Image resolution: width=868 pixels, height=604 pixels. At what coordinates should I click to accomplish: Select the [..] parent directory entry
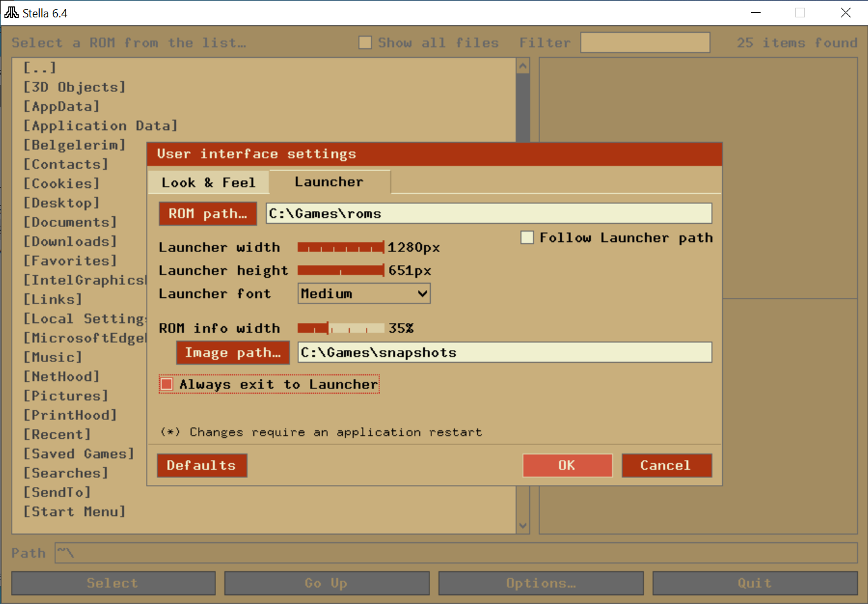[x=40, y=68]
